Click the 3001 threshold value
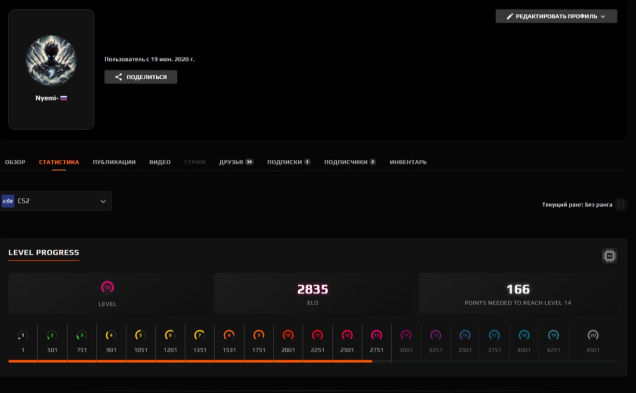Image resolution: width=636 pixels, height=393 pixels. [x=406, y=350]
